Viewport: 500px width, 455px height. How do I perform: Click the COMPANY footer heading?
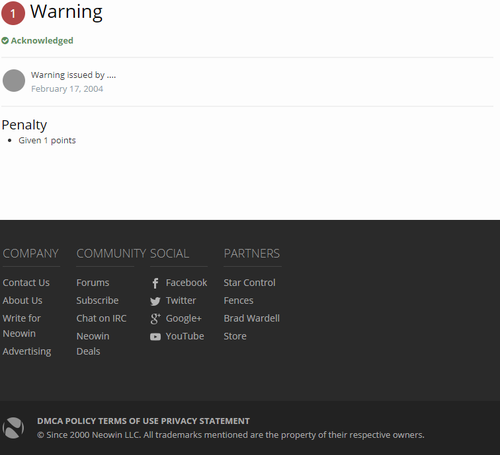(31, 254)
